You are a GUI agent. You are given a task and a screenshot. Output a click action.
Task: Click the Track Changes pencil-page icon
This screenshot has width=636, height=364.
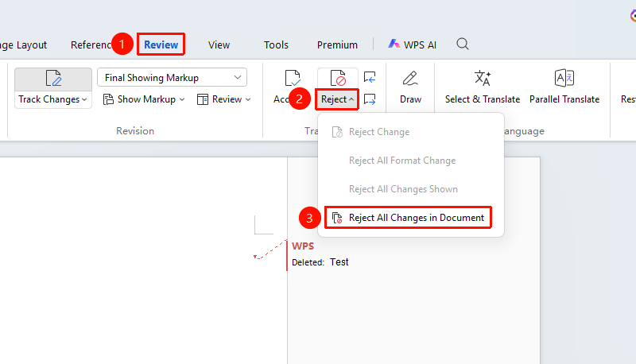click(x=53, y=78)
